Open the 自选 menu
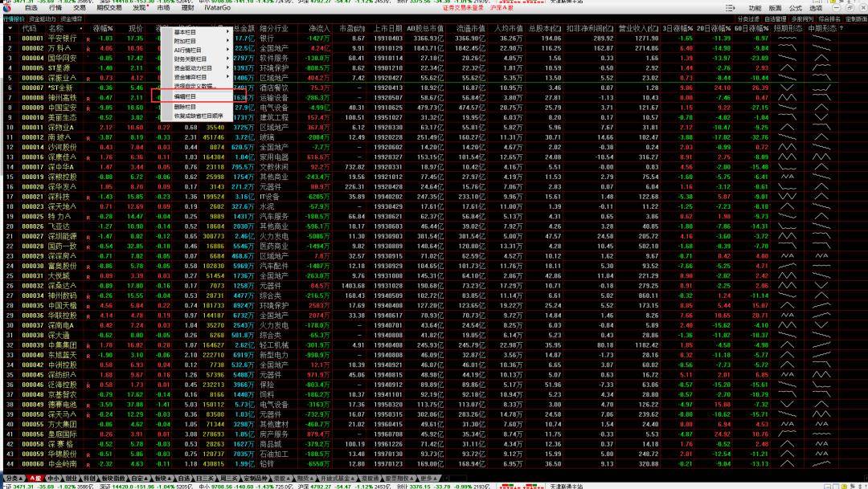 click(31, 8)
